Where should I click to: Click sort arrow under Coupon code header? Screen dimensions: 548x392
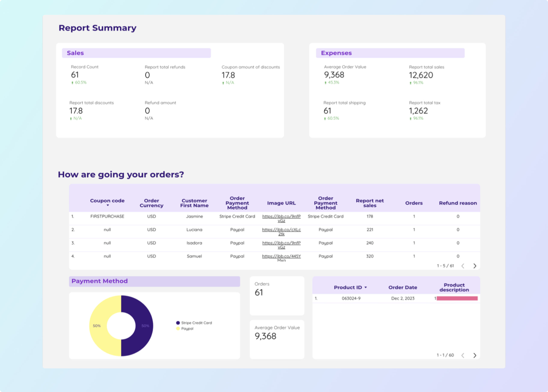tap(108, 205)
